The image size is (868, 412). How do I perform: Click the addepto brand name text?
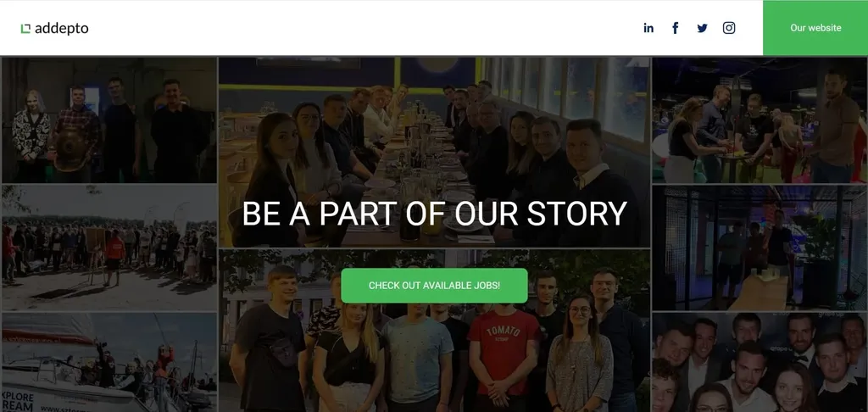[x=61, y=28]
